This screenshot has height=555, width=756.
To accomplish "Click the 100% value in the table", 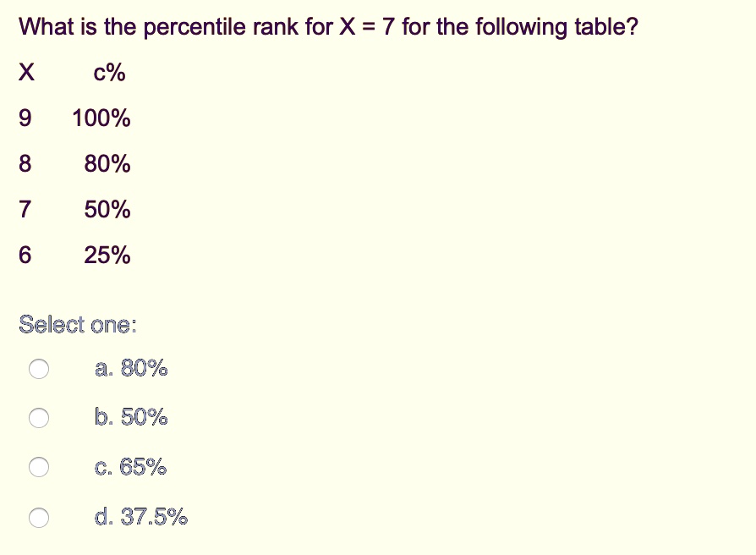I will pyautogui.click(x=101, y=118).
